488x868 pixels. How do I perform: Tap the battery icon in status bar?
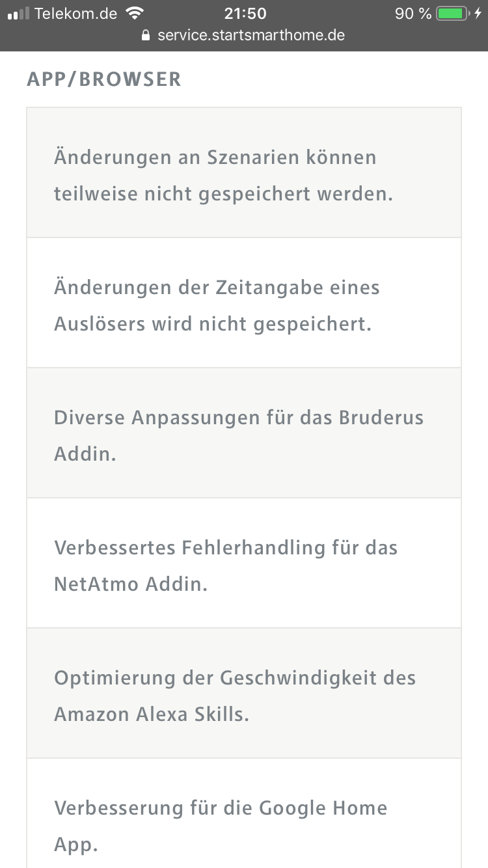tap(453, 14)
